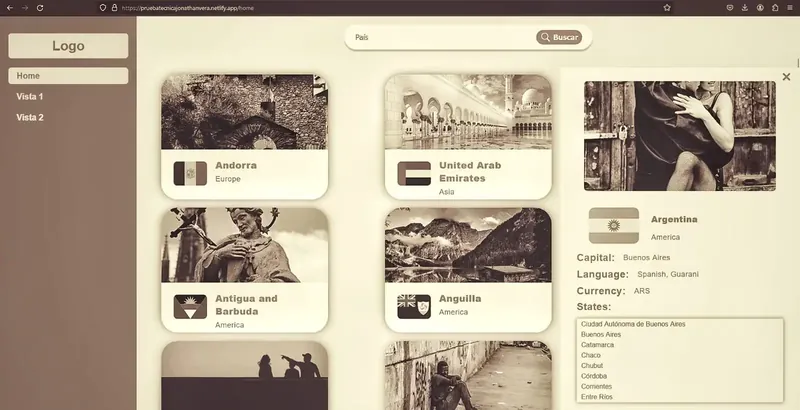Open Vista 1 in the sidebar
This screenshot has height=410, width=800.
click(30, 96)
